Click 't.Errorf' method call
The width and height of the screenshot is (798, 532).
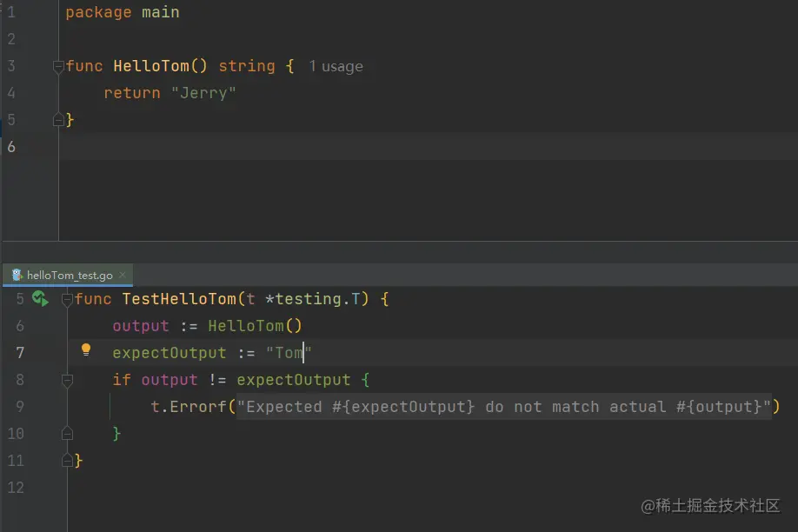click(189, 407)
